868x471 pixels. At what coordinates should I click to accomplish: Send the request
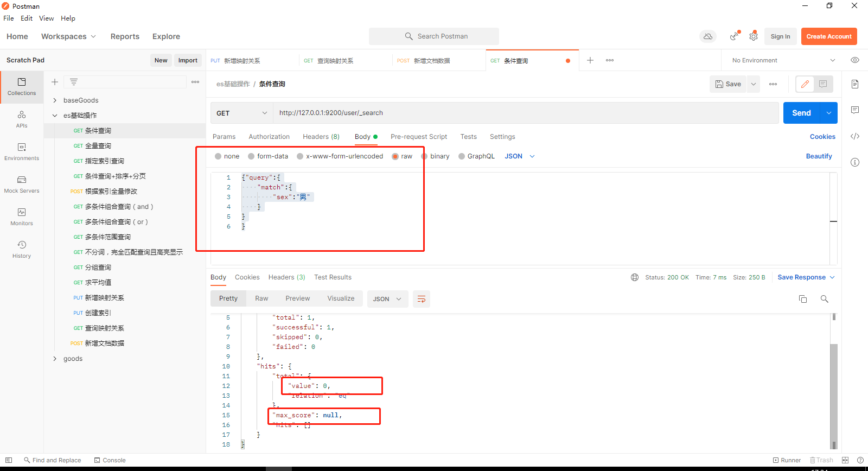(x=801, y=113)
